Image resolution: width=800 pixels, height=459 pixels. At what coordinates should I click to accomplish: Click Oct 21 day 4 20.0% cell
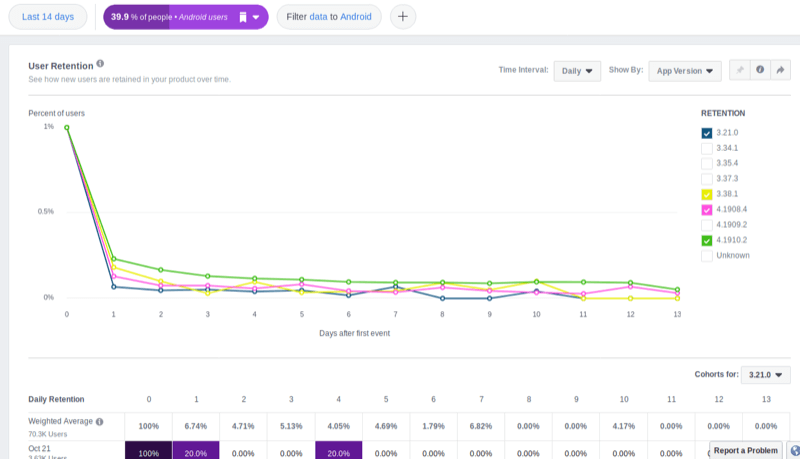[338, 450]
